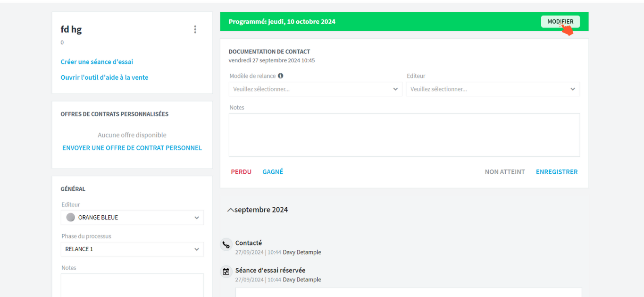The image size is (644, 297).
Task: Click the MODIFIER button
Action: tap(560, 22)
